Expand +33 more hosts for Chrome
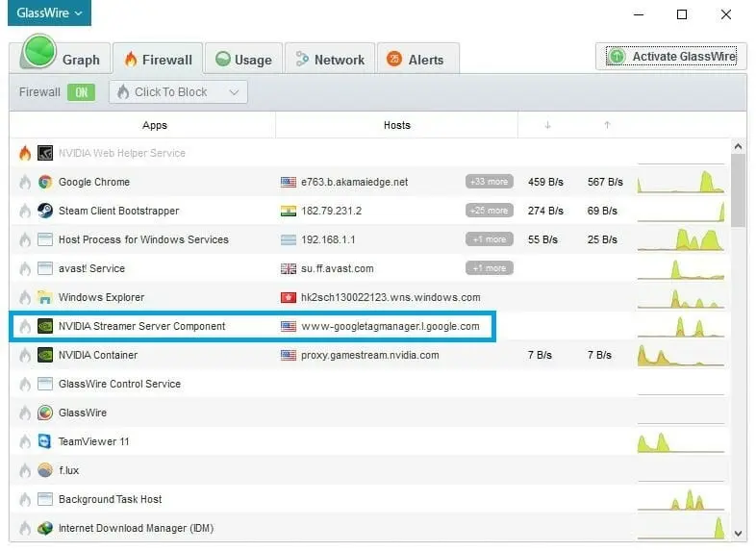Screen dimensions: 756x551 (x=489, y=182)
